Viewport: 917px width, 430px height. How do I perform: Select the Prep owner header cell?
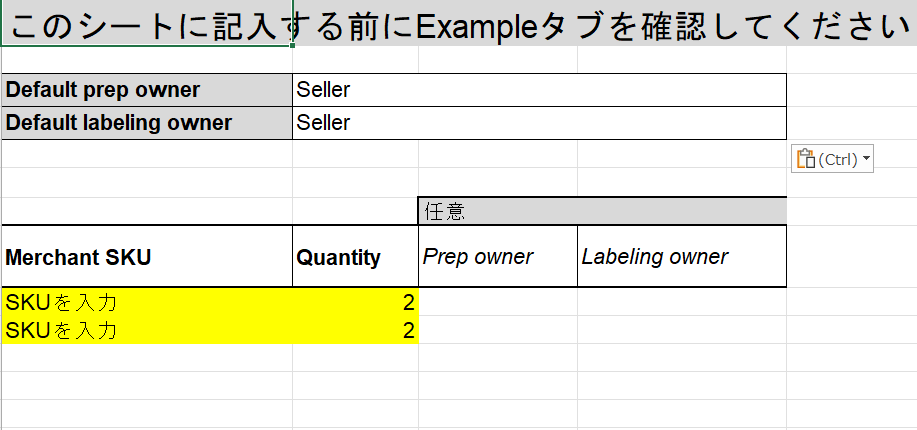(498, 256)
